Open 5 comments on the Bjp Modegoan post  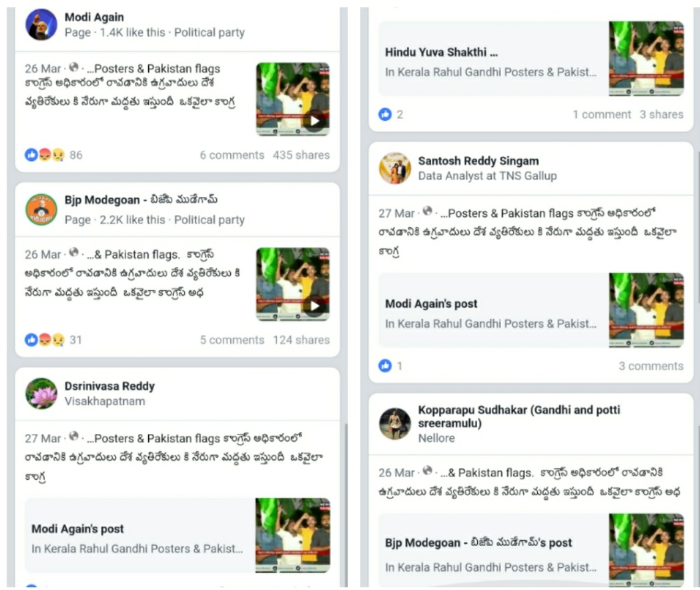[x=232, y=340]
